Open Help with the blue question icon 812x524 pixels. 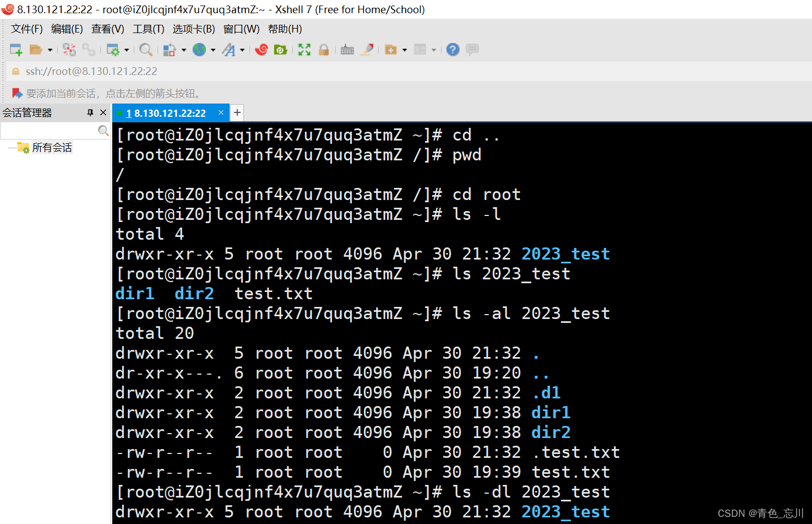(x=453, y=50)
